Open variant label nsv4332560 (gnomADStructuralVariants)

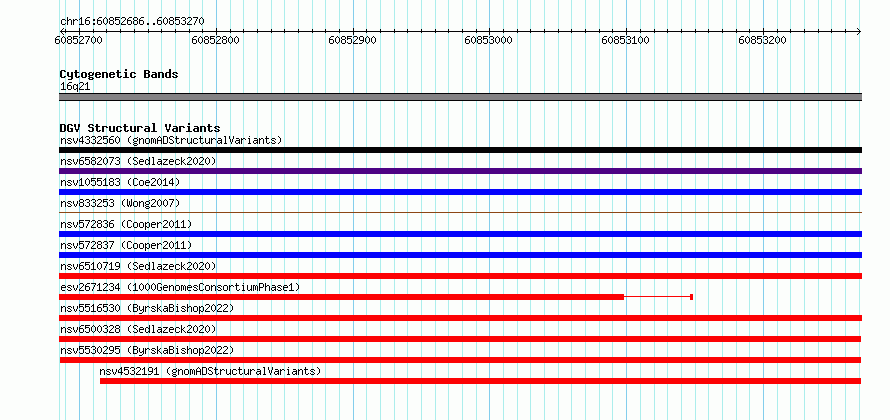tap(171, 140)
